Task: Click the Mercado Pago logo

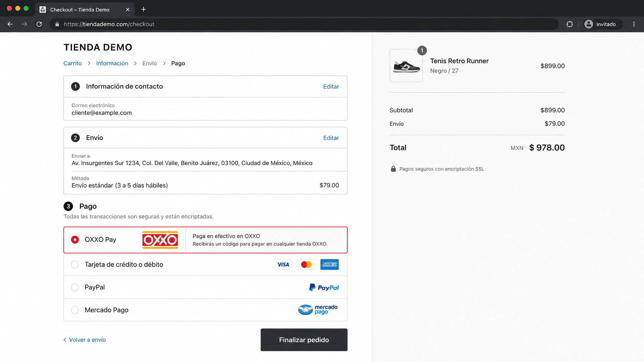Action: point(318,310)
